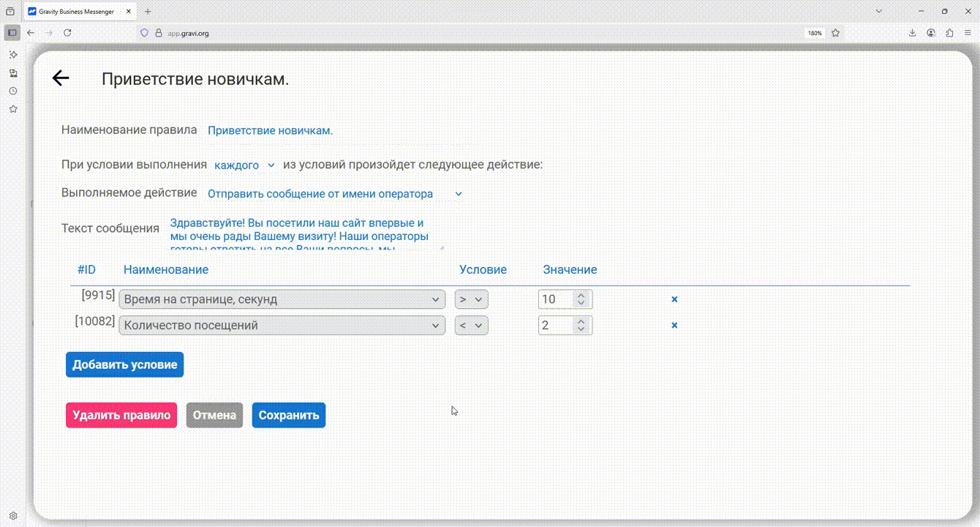
Task: Open the bookmarks star in the sidebar
Action: pos(13,109)
